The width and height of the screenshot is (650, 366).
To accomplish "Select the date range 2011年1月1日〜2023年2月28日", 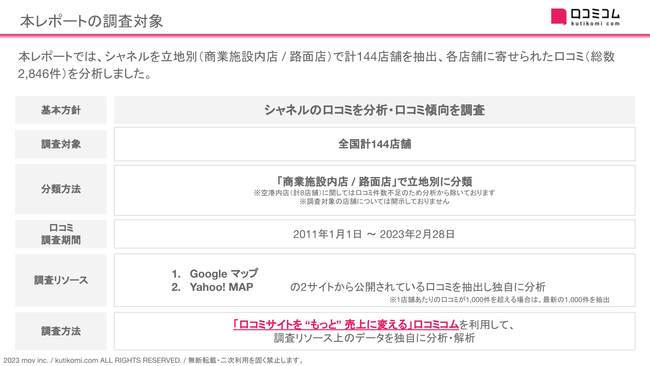I will click(x=374, y=234).
